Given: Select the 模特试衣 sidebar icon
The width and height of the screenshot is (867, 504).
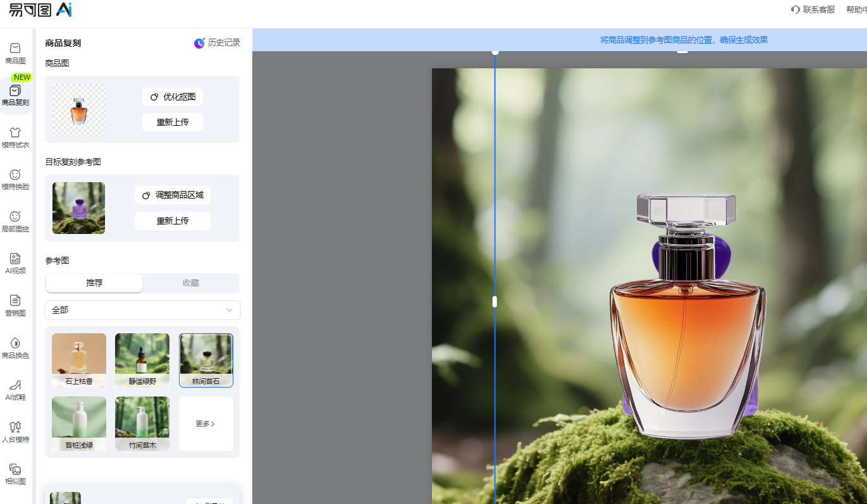Looking at the screenshot, I should coord(15,137).
